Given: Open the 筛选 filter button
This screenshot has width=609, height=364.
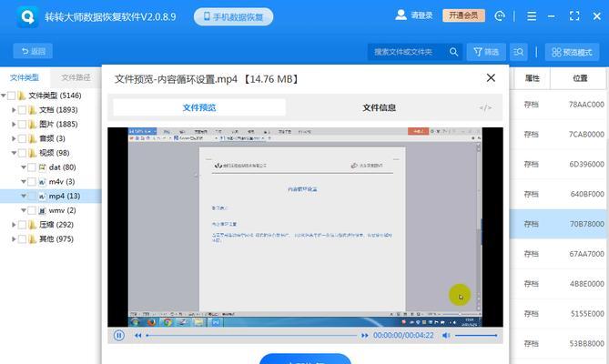Looking at the screenshot, I should [x=486, y=52].
